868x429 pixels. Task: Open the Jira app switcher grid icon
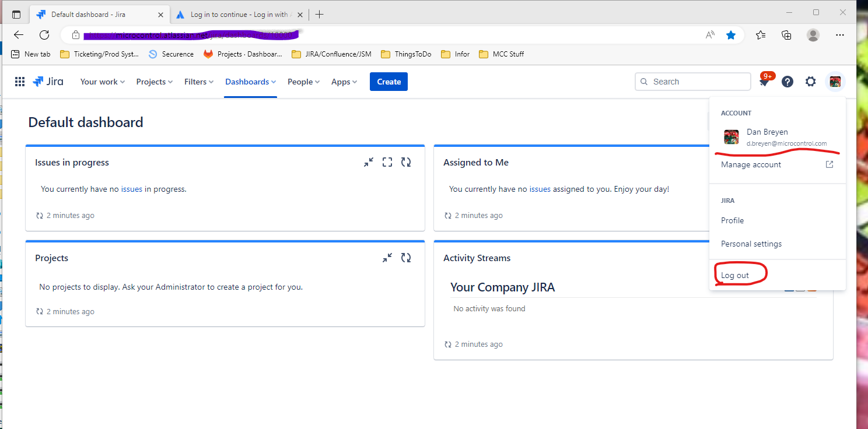[20, 82]
